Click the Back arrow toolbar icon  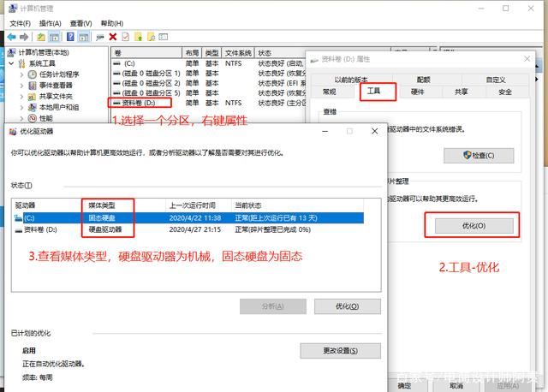point(10,37)
